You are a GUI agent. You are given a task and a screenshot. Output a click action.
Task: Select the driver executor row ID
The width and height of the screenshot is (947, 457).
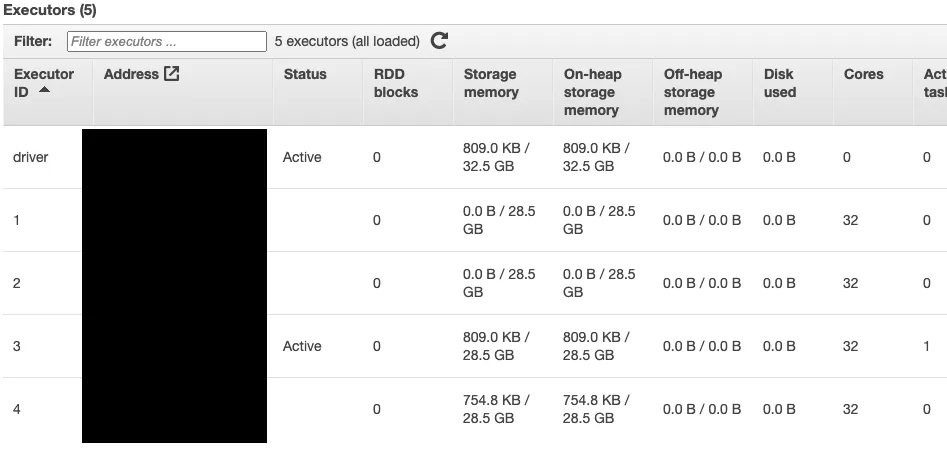30,157
